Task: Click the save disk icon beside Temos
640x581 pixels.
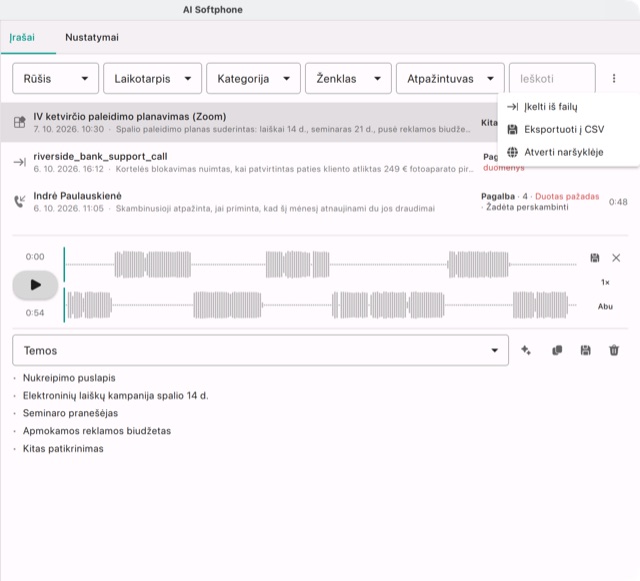Action: [585, 350]
